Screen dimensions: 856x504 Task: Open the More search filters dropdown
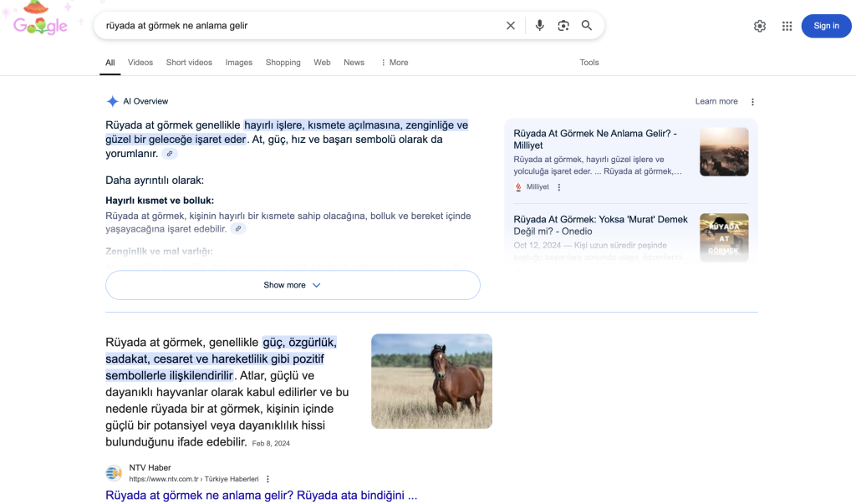click(x=395, y=63)
